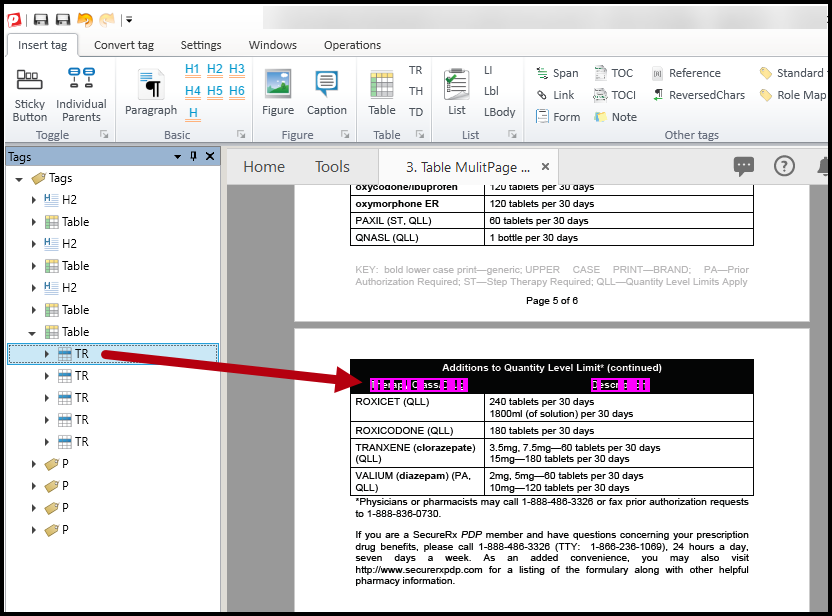The height and width of the screenshot is (616, 832).
Task: Insert a TR table row tag
Action: click(x=415, y=70)
